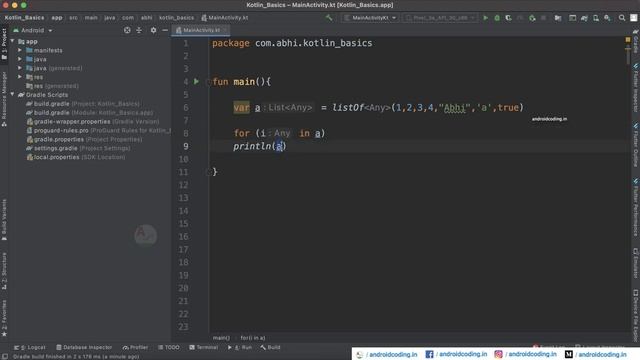This screenshot has height=360, width=640.
Task: Open the Run tool window
Action: [240, 347]
